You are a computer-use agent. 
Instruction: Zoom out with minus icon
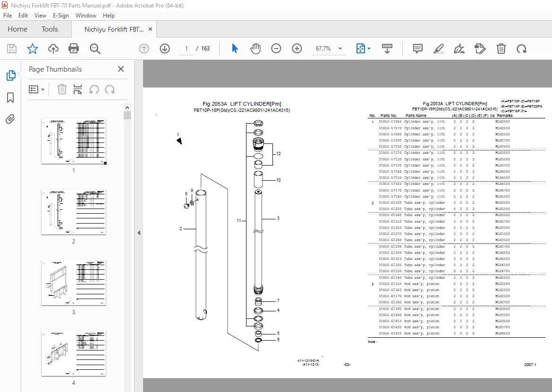(276, 49)
